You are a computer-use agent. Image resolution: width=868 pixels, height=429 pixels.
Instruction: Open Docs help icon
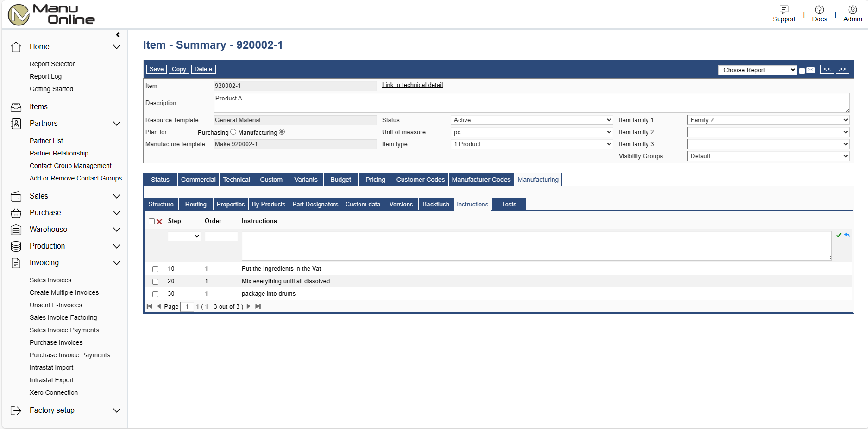point(819,10)
